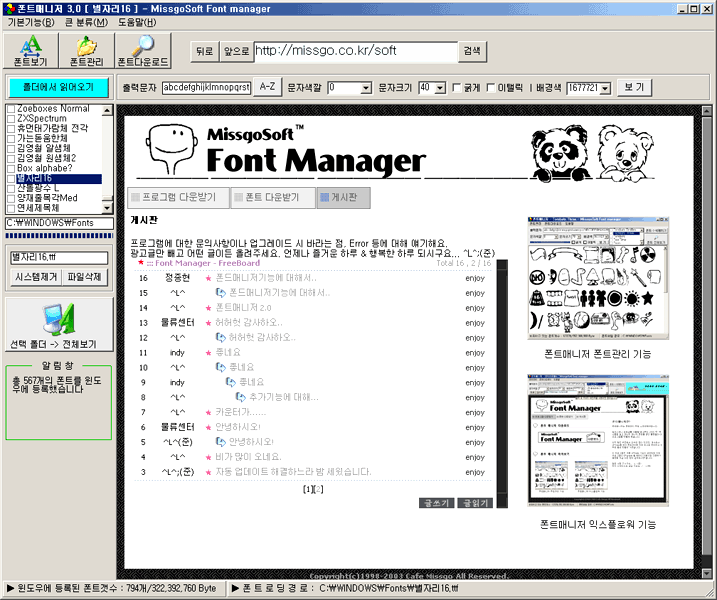This screenshot has width=717, height=600.
Task: Click the reply icon on row 15
Action: (x=220, y=293)
